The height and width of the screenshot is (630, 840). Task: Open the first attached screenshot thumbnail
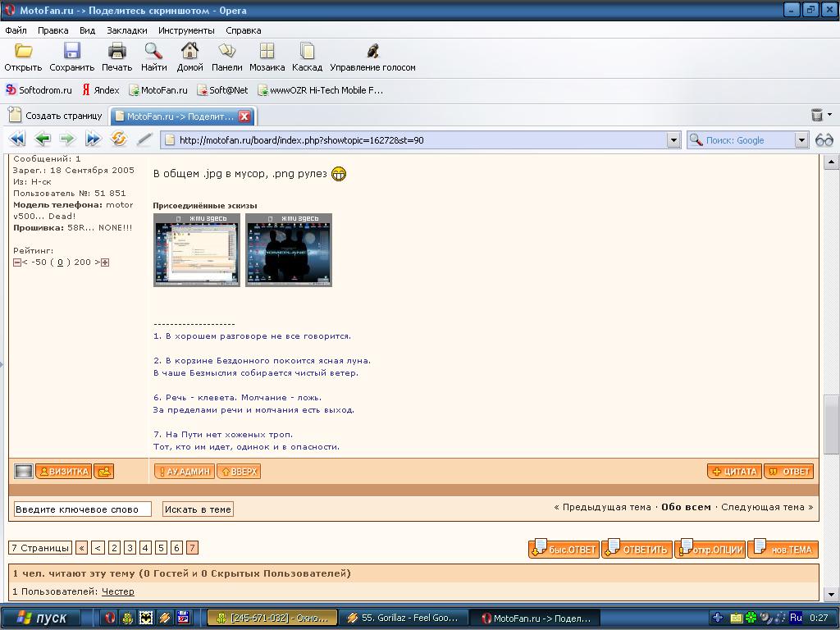(197, 250)
